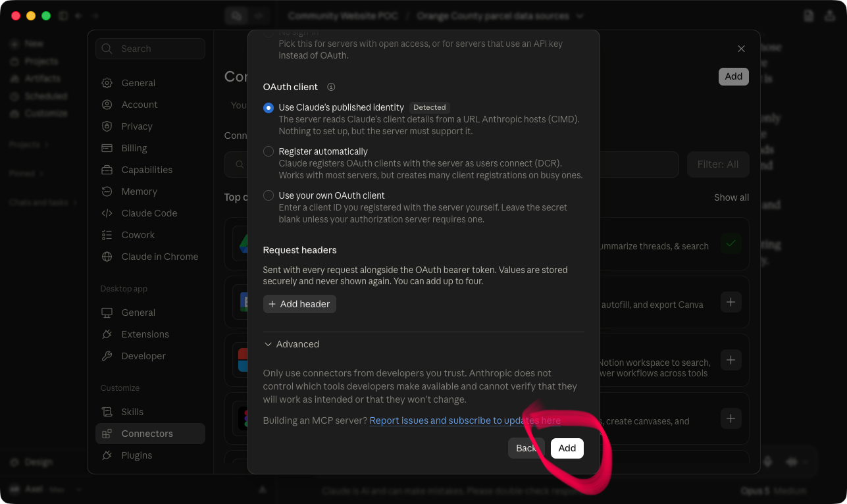Open the Filter: All dropdown
The width and height of the screenshot is (847, 504).
pos(718,164)
